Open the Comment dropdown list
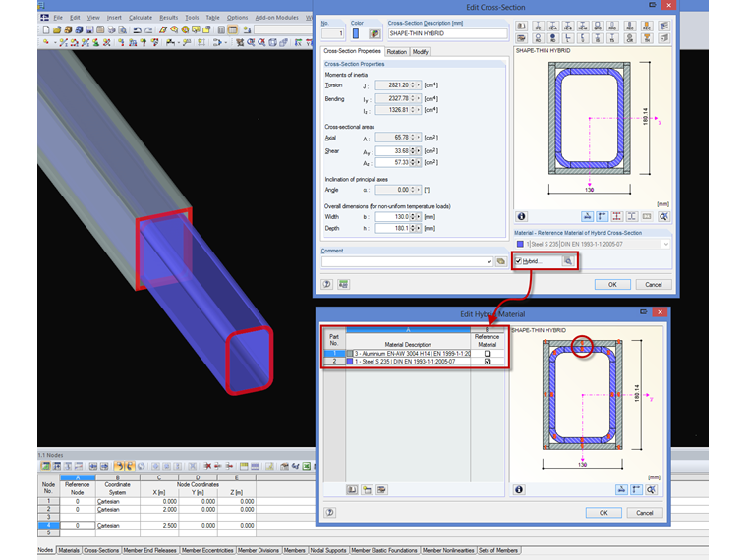This screenshot has height=560, width=747. tap(489, 261)
